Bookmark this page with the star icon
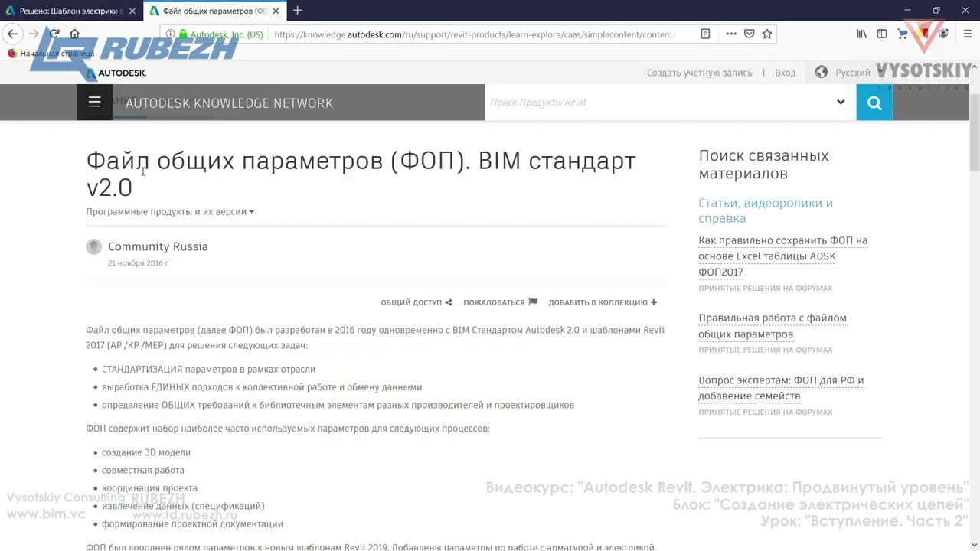The image size is (980, 551). tap(766, 34)
